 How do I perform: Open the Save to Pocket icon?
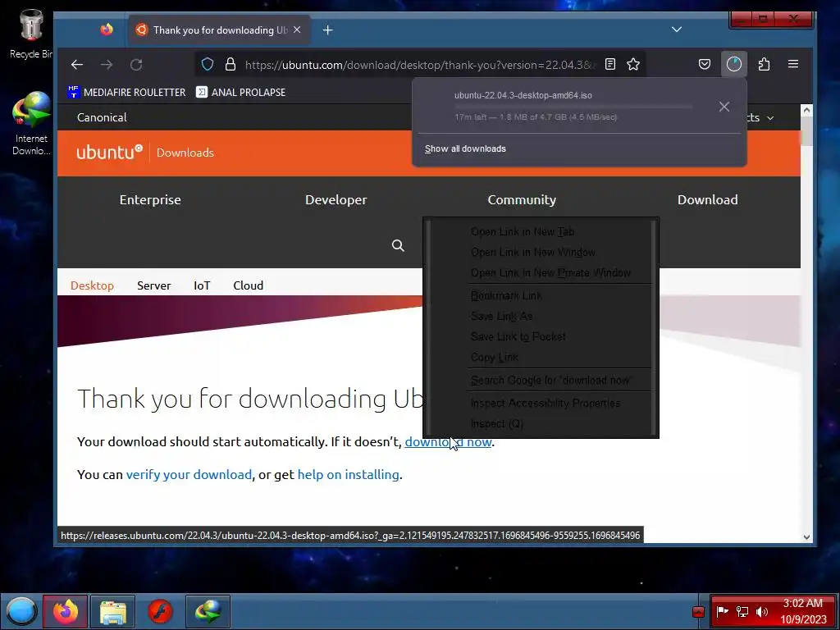pyautogui.click(x=705, y=64)
